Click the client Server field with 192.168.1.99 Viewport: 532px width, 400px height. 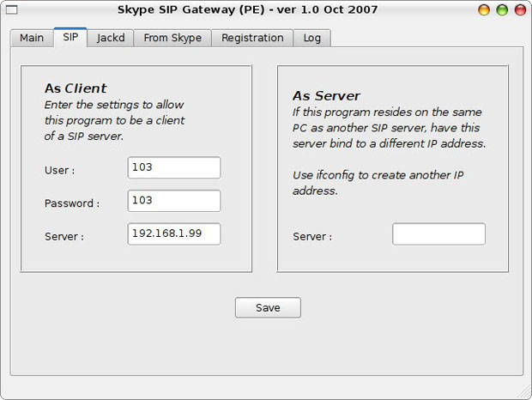click(x=174, y=233)
